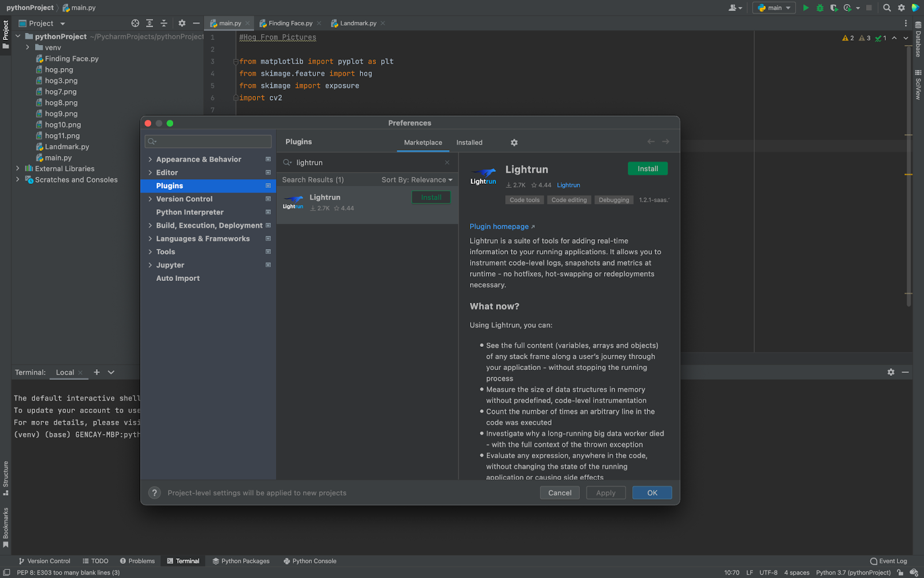Open the Sort By Relevance dropdown
924x578 pixels.
click(417, 180)
